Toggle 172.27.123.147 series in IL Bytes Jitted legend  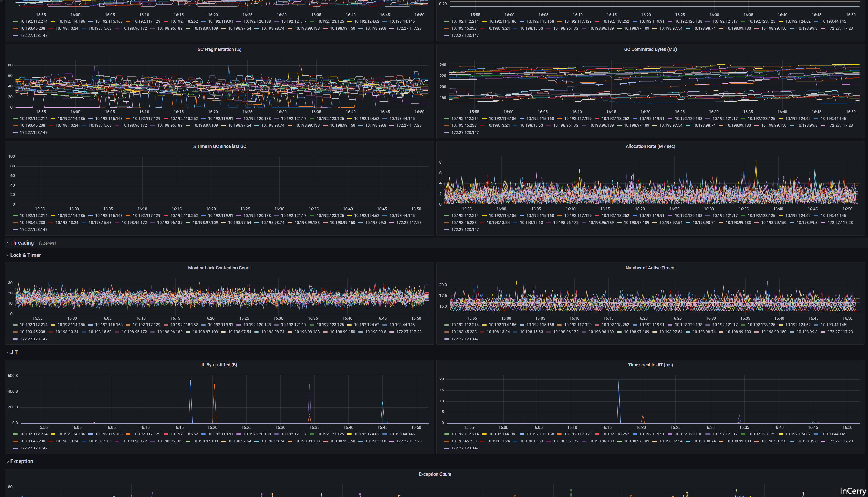tap(33, 448)
